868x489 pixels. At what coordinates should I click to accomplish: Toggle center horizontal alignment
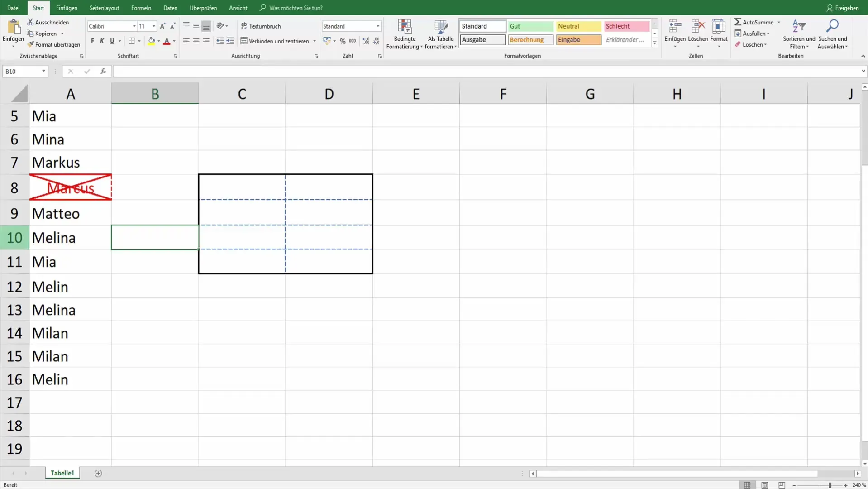tap(196, 41)
